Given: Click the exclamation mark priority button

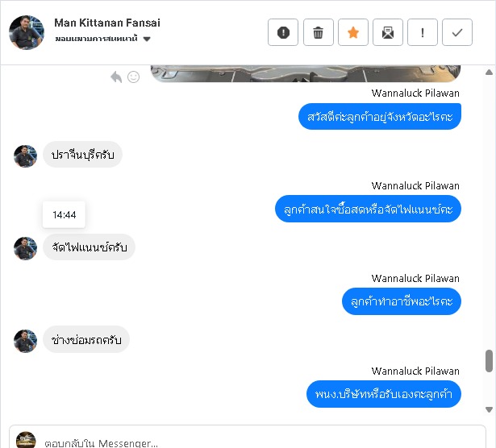Looking at the screenshot, I should pos(423,32).
